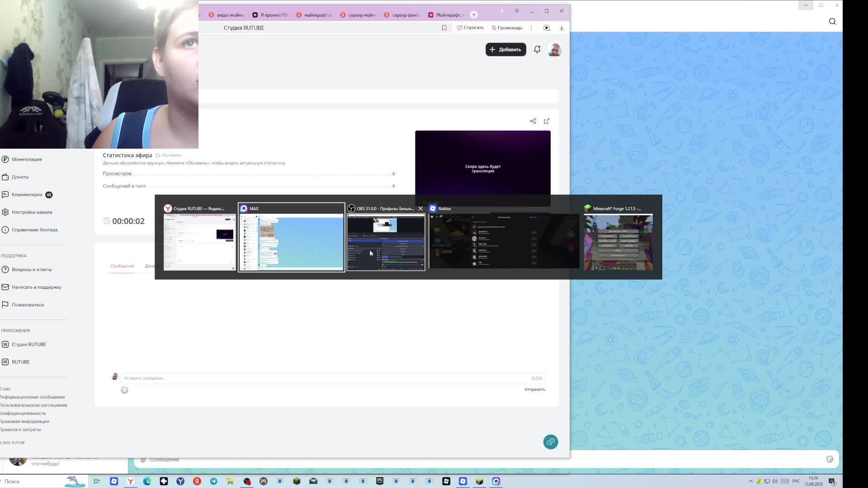Click the Telegram icon in taskbar

(x=213, y=482)
